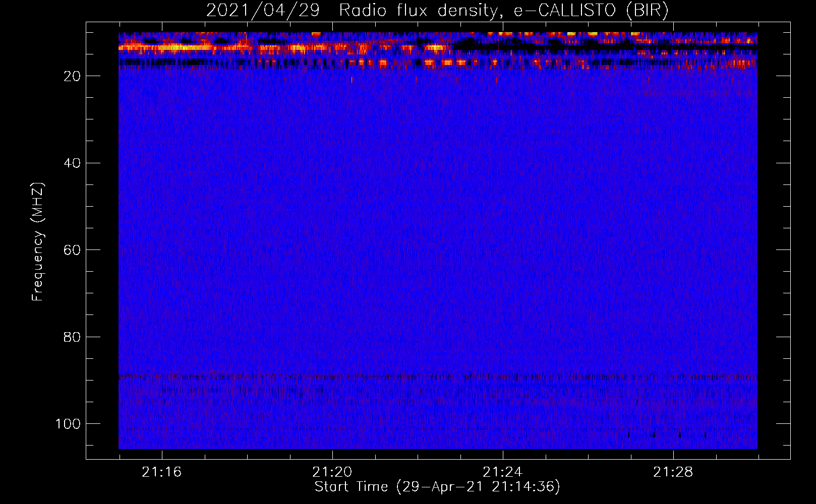Click the '21:28' time tick label
The width and height of the screenshot is (816, 504).
pos(673,472)
